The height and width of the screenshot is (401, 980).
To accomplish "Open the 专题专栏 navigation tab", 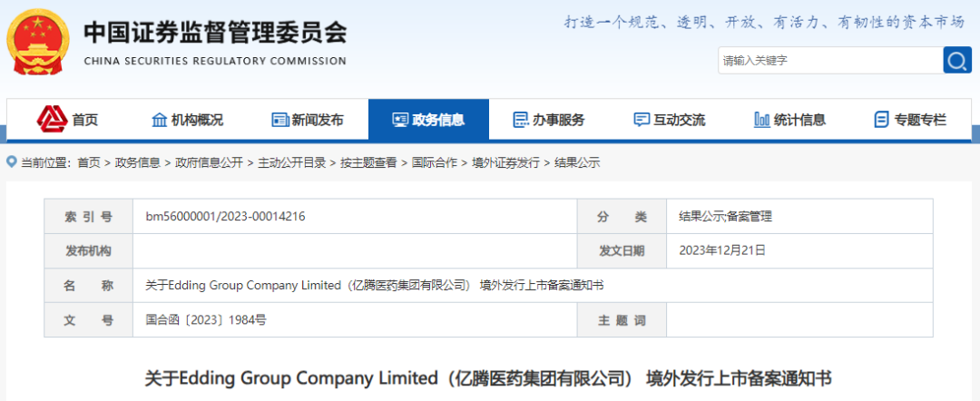I will 911,119.
